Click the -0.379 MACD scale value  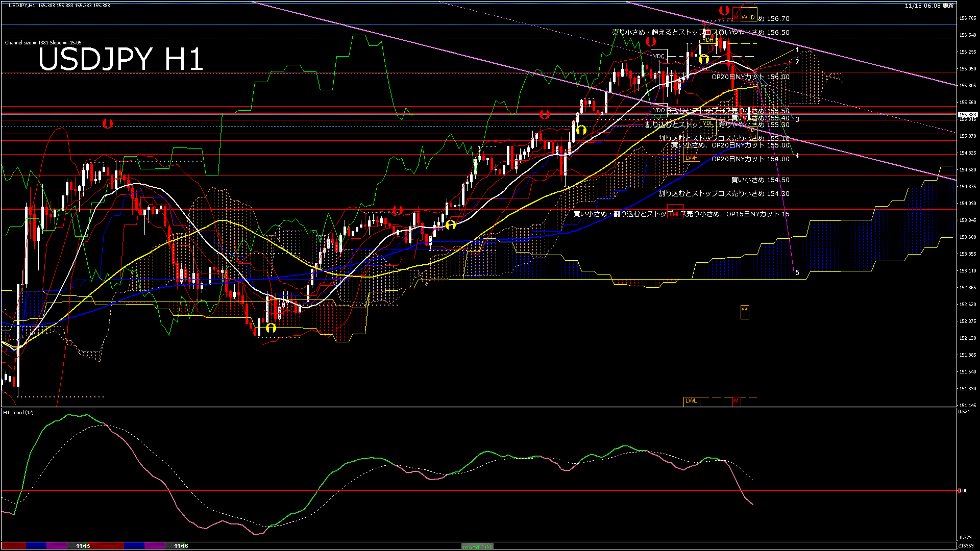[x=965, y=538]
